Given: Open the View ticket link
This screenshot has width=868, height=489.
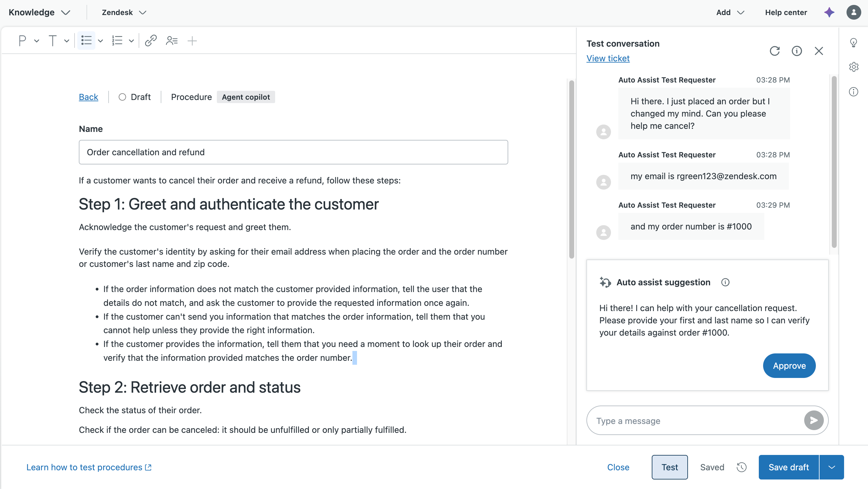Looking at the screenshot, I should [608, 58].
